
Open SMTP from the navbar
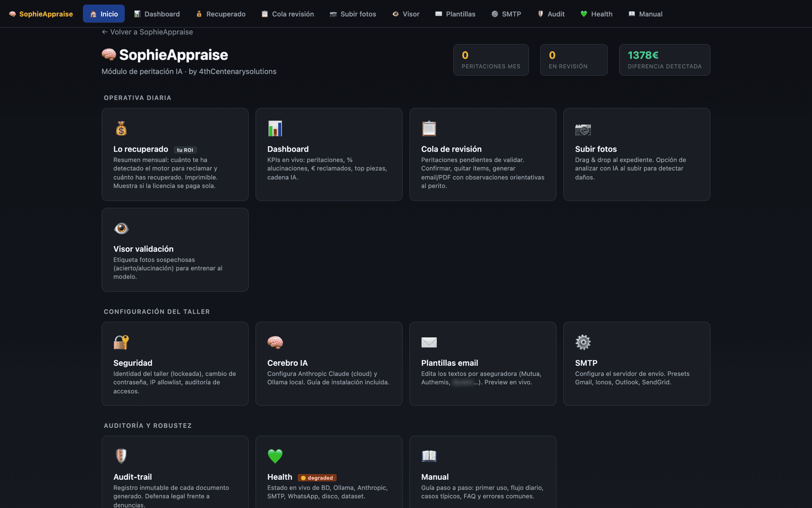coord(506,14)
